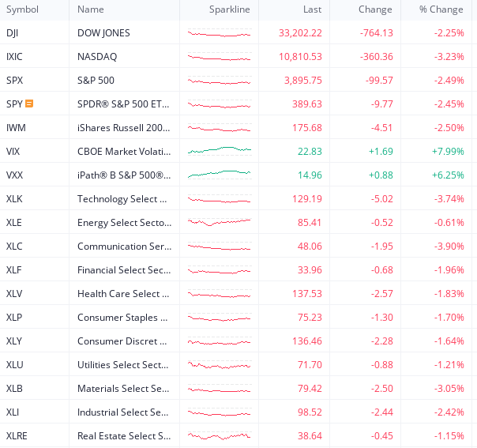
Task: Click the XLRE last price 38.64
Action: [310, 436]
